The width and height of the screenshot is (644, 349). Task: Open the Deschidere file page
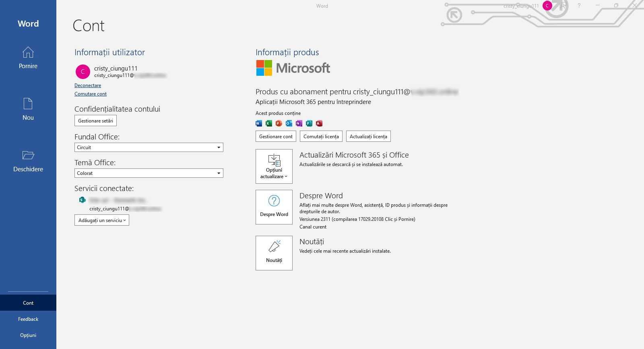[x=28, y=161]
